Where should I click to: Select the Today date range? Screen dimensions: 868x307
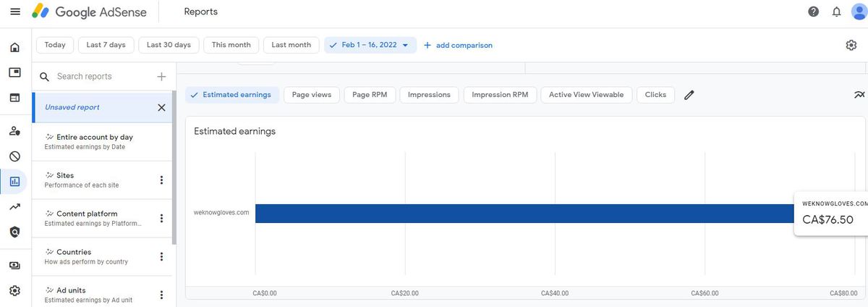[55, 45]
